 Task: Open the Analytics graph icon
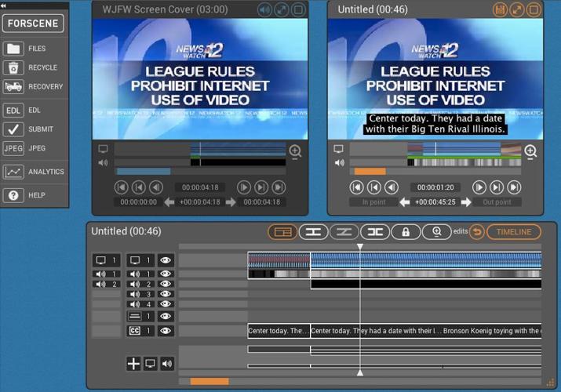point(13,172)
